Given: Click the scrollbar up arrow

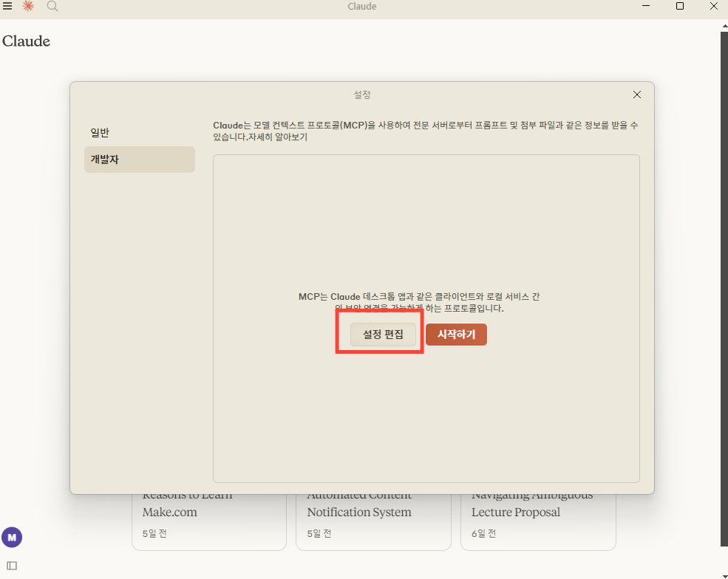Looking at the screenshot, I should tap(724, 27).
